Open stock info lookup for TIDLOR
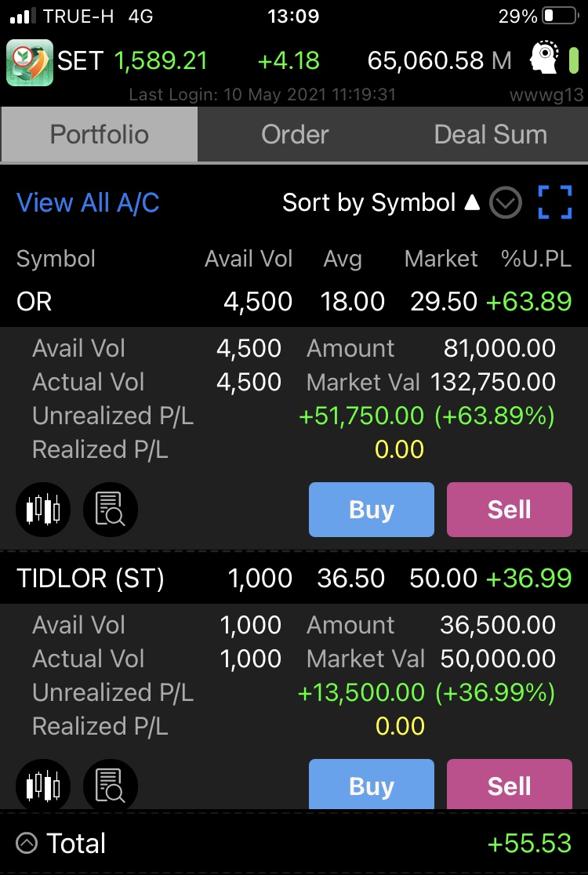The image size is (588, 875). tap(110, 785)
